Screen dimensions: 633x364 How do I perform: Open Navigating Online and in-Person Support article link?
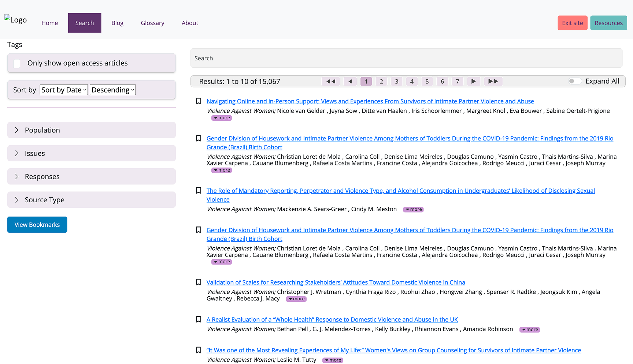[370, 101]
